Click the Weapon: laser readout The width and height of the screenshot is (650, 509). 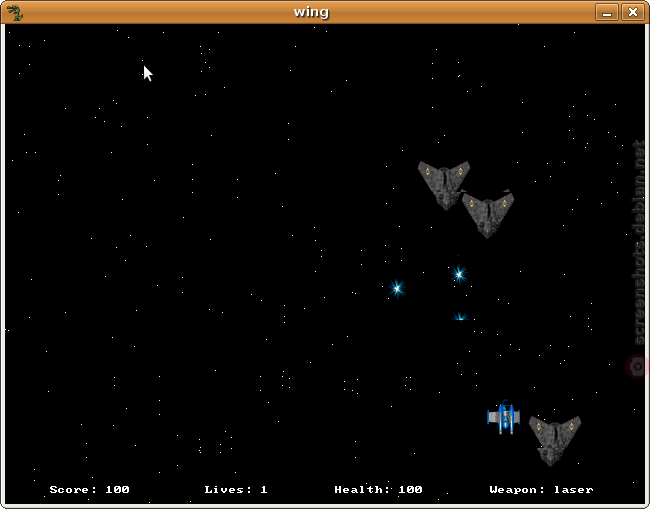pyautogui.click(x=541, y=490)
